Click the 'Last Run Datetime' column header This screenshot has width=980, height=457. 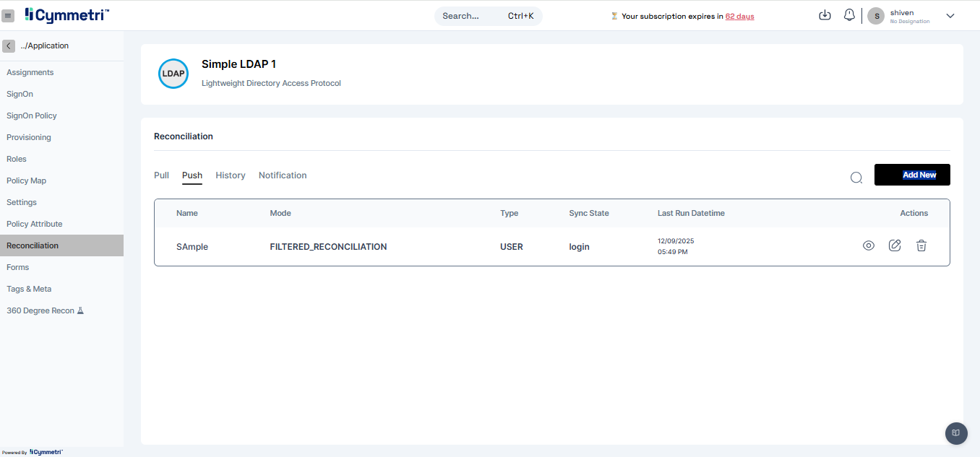pyautogui.click(x=691, y=213)
